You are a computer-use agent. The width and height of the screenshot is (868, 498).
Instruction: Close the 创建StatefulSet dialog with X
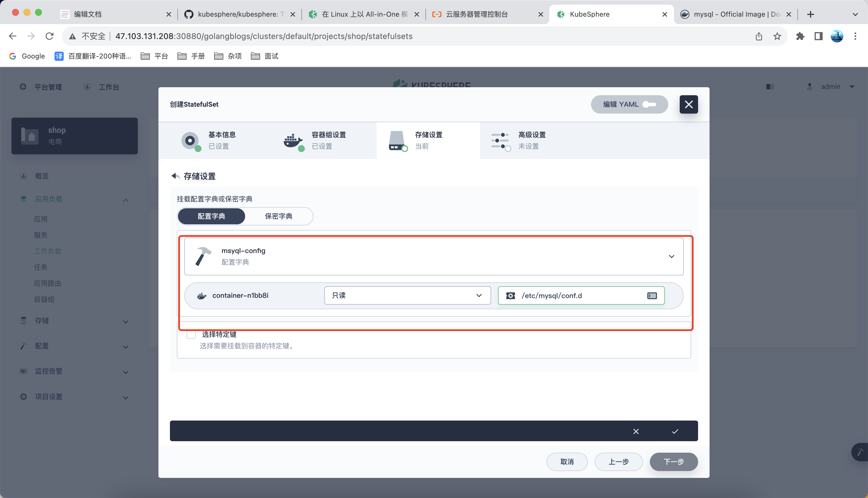(x=688, y=104)
